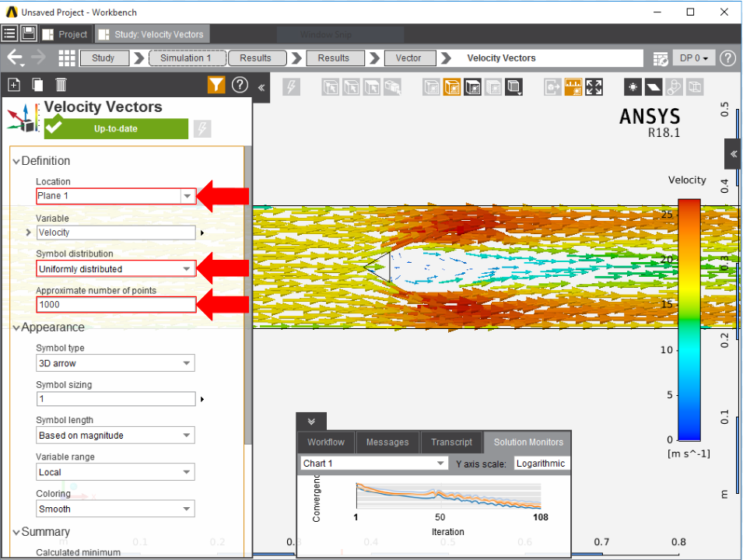Screen dimensions: 743x560
Task: Click the dark sun lighting icon
Action: coord(633,87)
